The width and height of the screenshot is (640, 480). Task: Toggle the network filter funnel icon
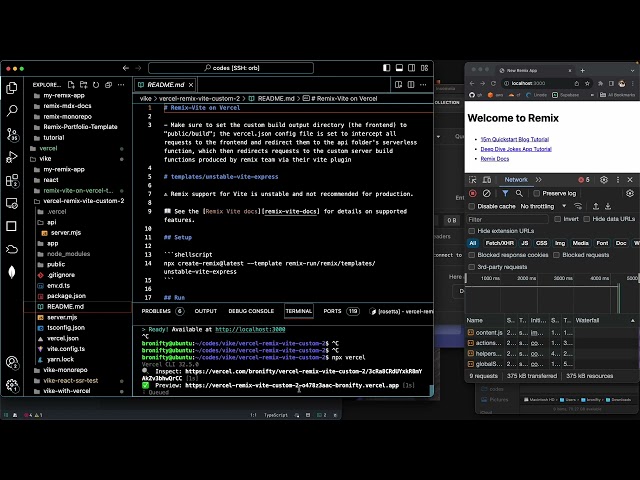click(505, 193)
